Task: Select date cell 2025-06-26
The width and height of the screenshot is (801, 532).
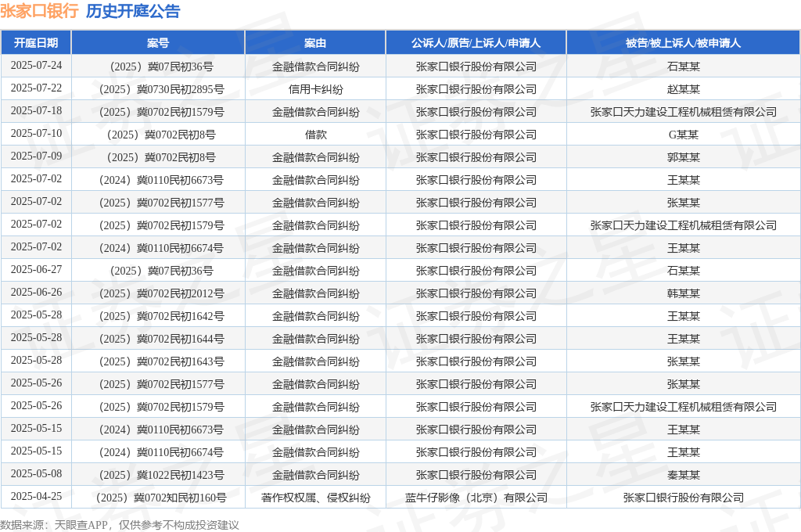Action: pos(36,293)
